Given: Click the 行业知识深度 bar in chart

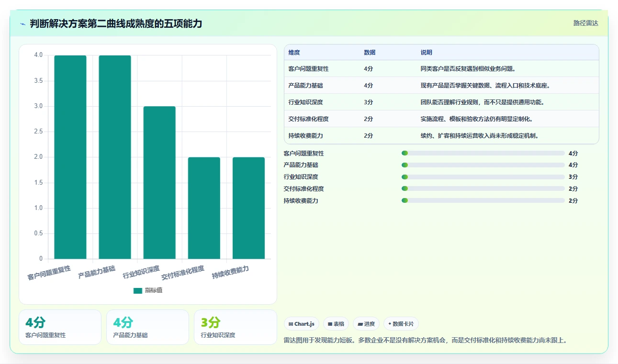Looking at the screenshot, I should (x=159, y=182).
